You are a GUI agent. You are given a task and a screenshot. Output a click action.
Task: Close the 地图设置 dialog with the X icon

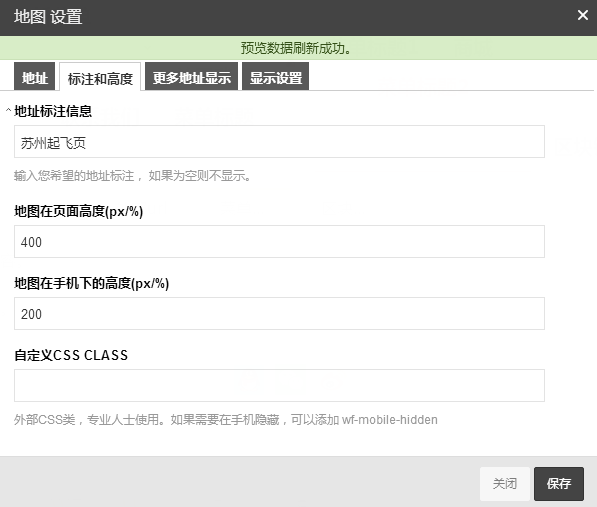pyautogui.click(x=583, y=15)
